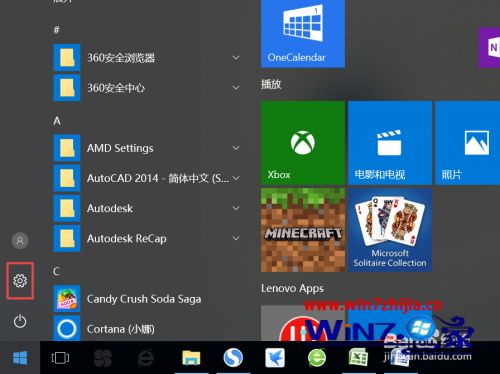Expand the AutoCAD 2014 folder
Image resolution: width=500 pixels, height=374 pixels.
pos(147,178)
